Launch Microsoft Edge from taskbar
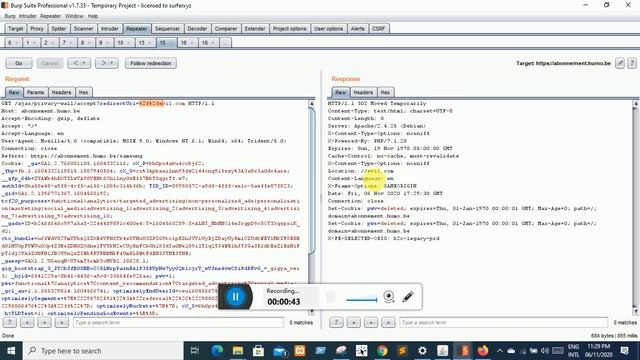Viewport: 640px width, 360px height. [x=217, y=351]
